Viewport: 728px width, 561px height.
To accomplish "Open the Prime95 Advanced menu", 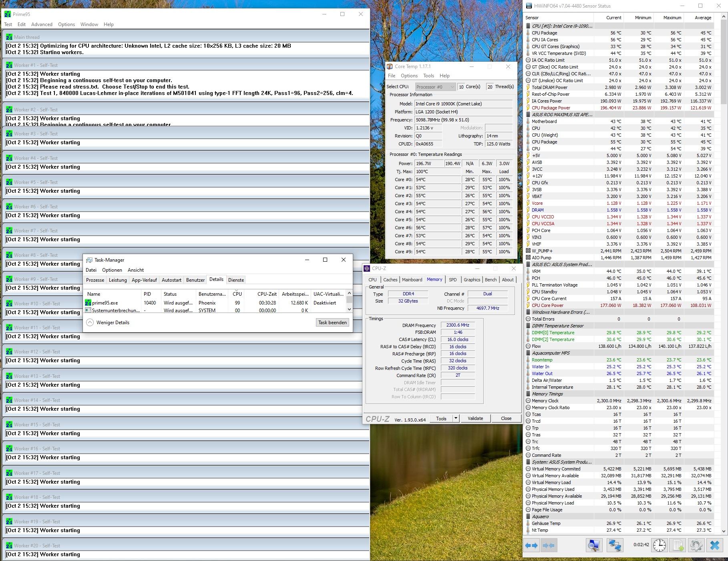I will [x=42, y=24].
